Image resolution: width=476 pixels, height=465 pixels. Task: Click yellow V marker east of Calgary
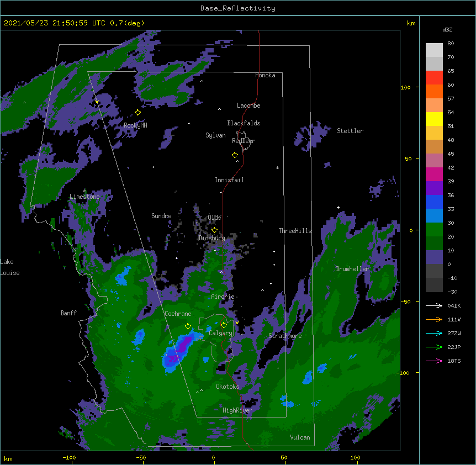click(x=237, y=323)
